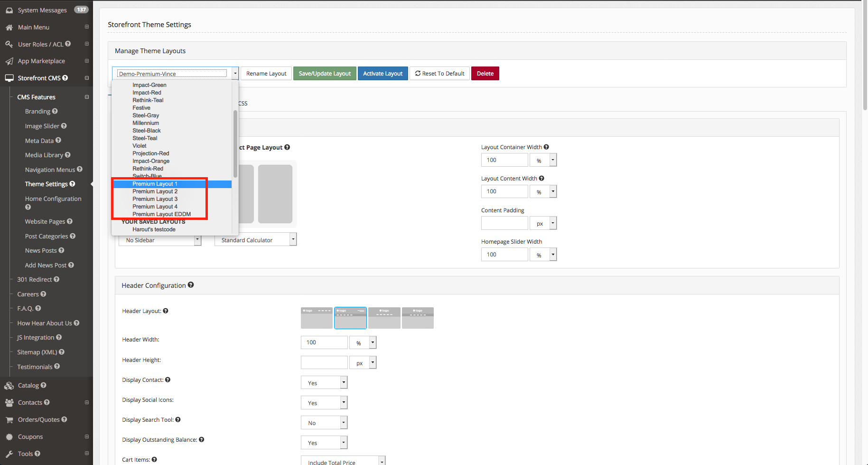Click the Contacts people icon
868x465 pixels.
9,403
